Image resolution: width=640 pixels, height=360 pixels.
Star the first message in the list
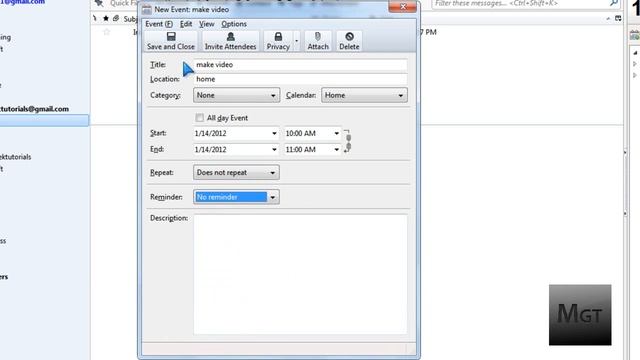[x=107, y=32]
